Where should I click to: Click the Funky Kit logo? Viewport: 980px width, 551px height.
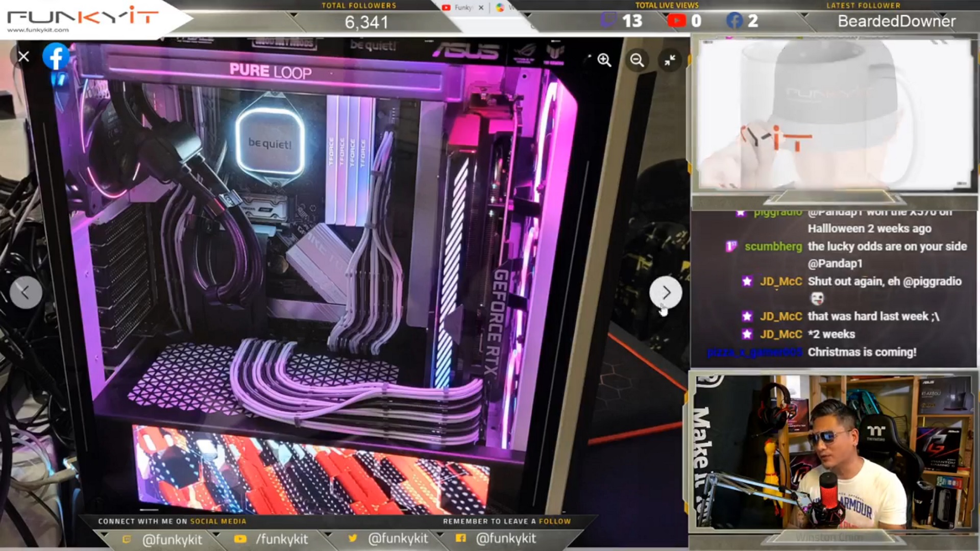tap(83, 19)
